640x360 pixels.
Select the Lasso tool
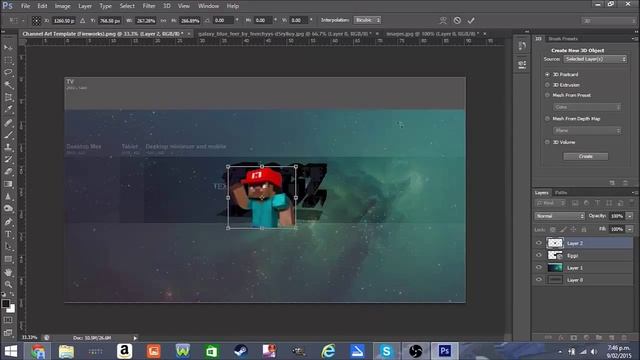point(8,73)
